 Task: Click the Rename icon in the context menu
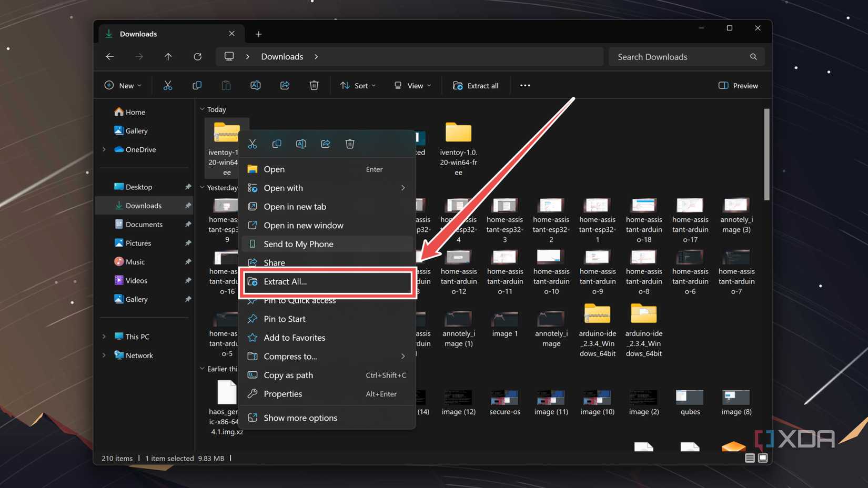(301, 144)
